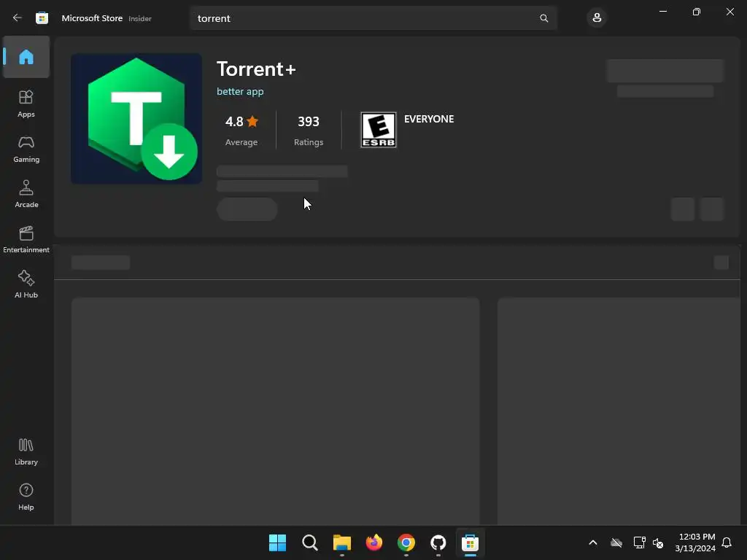Image resolution: width=747 pixels, height=560 pixels.
Task: Click the search magnifier icon in search box
Action: tap(543, 18)
